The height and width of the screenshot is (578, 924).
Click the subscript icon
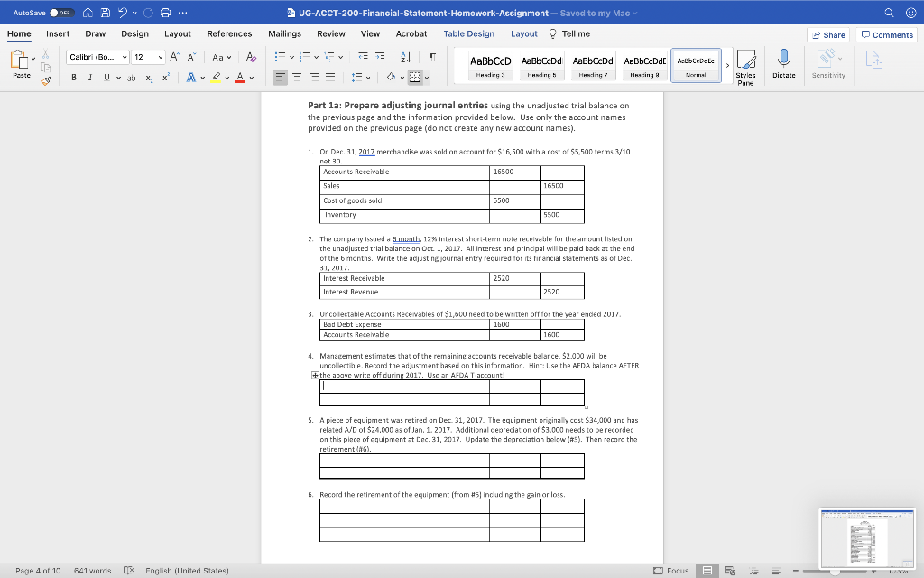pos(149,77)
